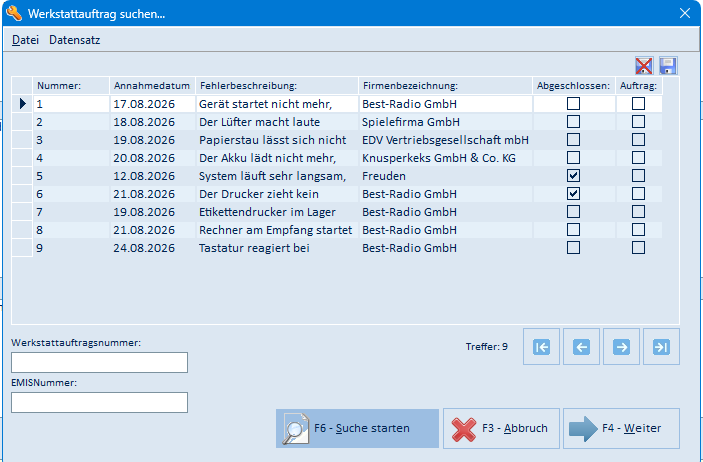
Task: Click company cell 'Knusperkeks GmbH & Co. KG'
Action: click(x=445, y=157)
